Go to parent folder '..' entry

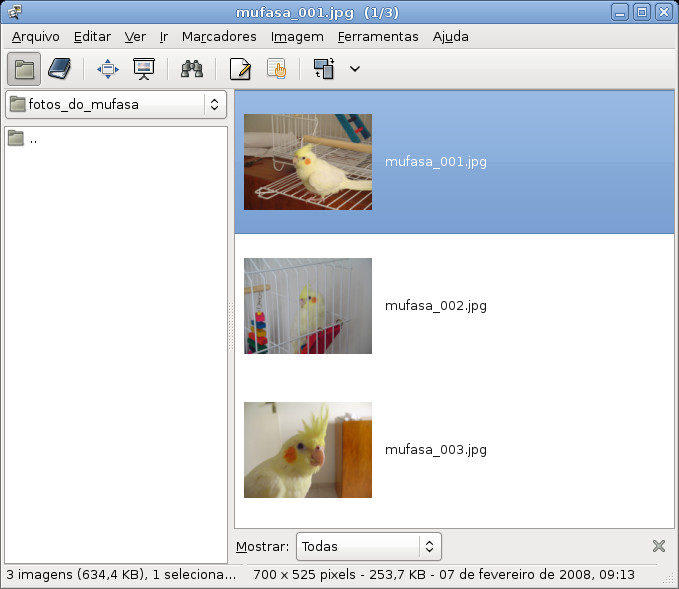(x=23, y=139)
